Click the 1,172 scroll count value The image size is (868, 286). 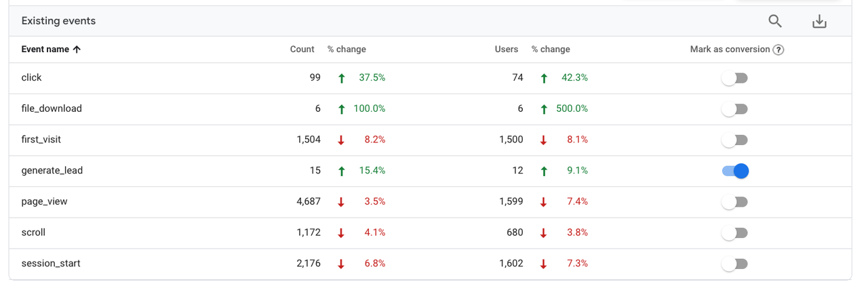coord(309,232)
